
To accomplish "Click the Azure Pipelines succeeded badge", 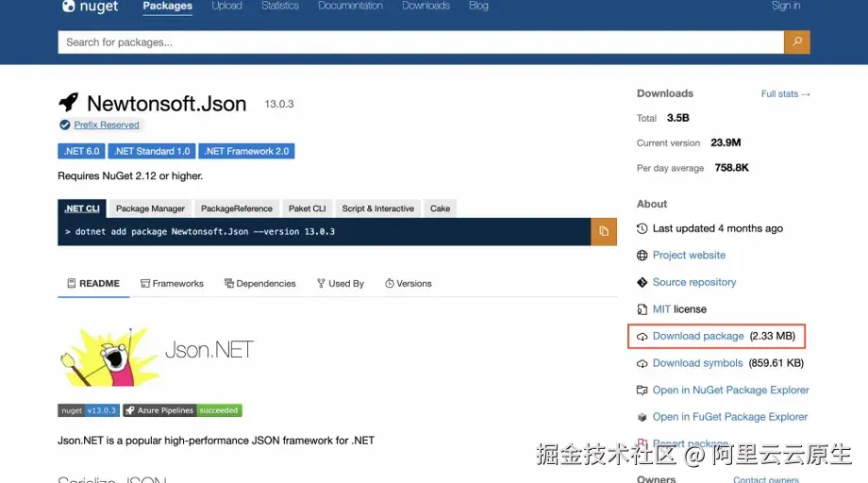I will [x=182, y=410].
